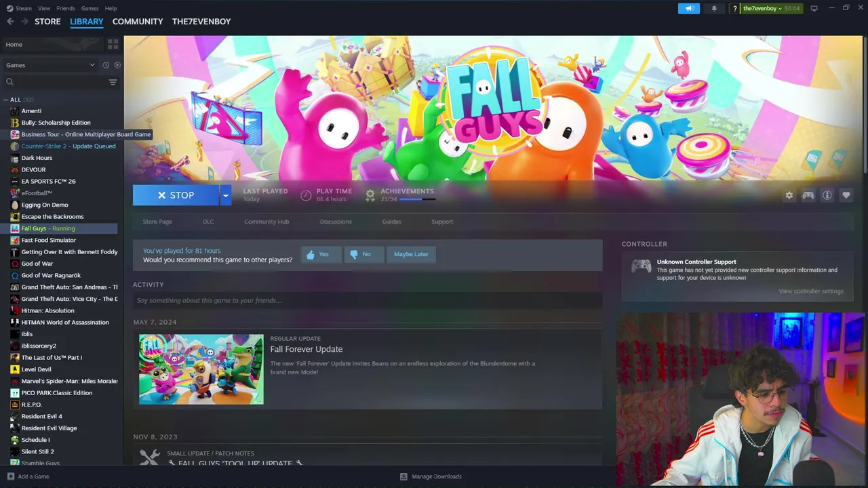Viewport: 868px width, 488px height.
Task: Collapse the ALL games category
Action: 6,100
